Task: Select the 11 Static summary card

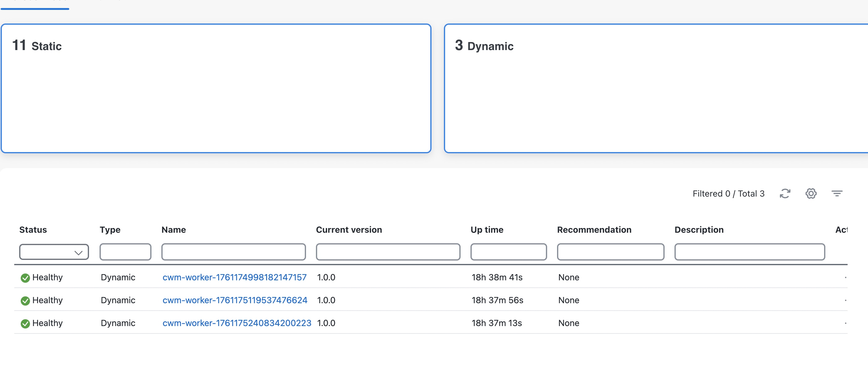Action: [216, 88]
